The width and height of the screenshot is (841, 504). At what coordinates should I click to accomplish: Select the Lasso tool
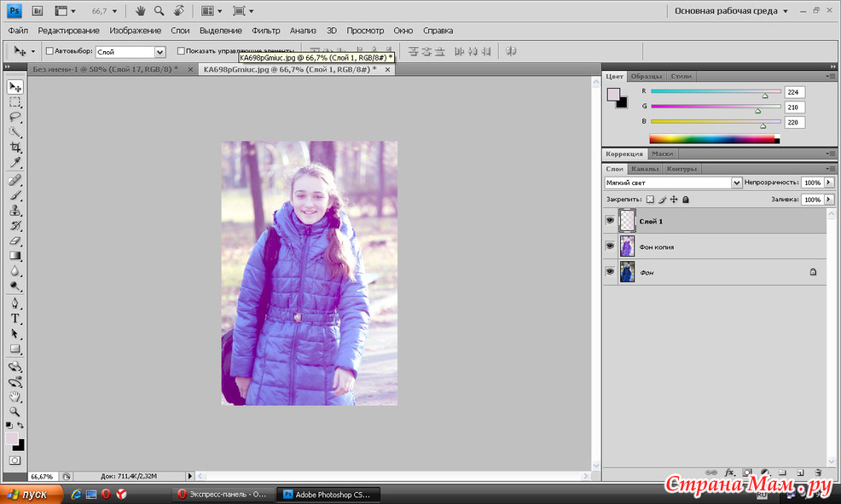pos(15,117)
